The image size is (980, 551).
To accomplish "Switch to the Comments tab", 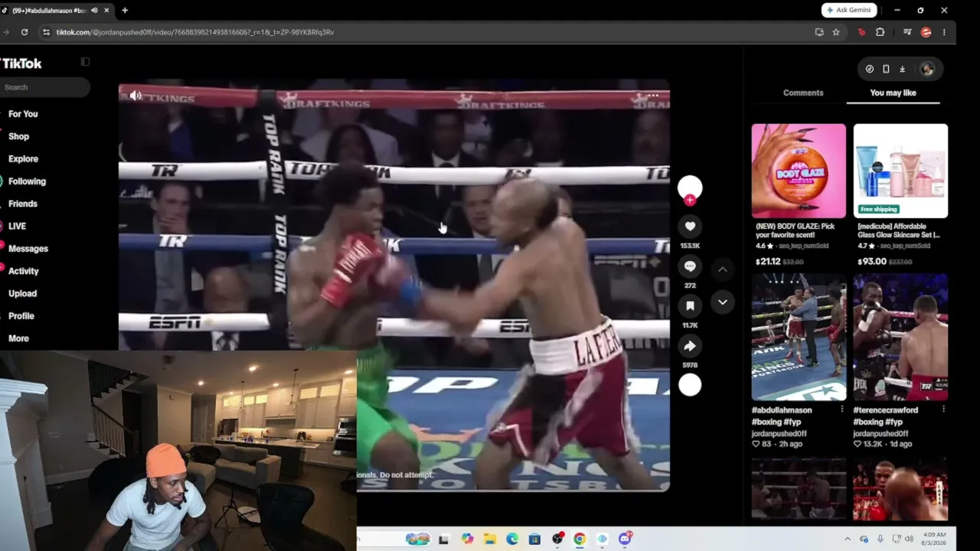I will (x=803, y=93).
